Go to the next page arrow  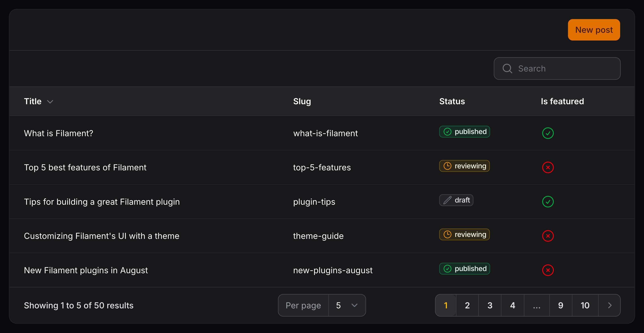609,305
